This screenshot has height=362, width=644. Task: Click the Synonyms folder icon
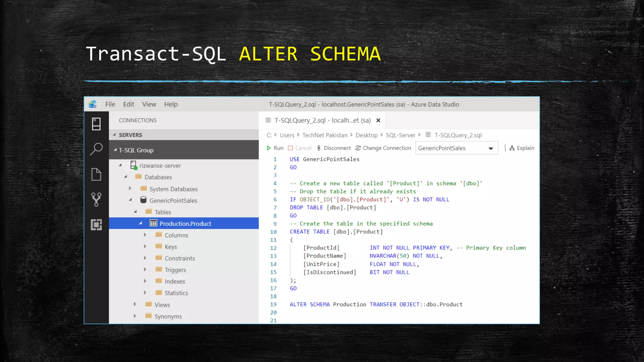(149, 315)
